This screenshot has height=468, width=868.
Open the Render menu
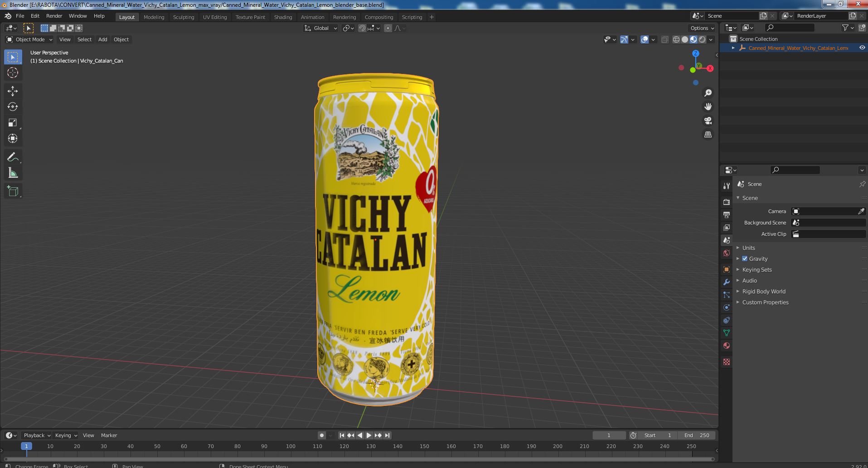click(x=54, y=16)
